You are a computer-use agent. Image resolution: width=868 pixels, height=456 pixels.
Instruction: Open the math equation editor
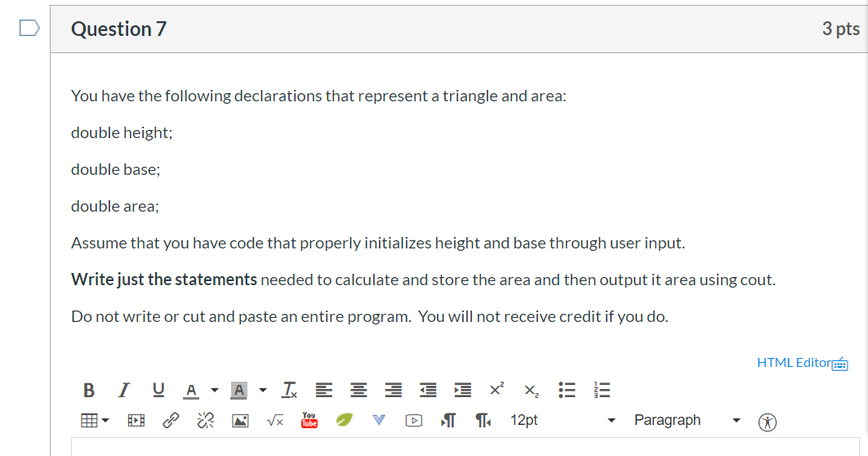click(x=275, y=421)
